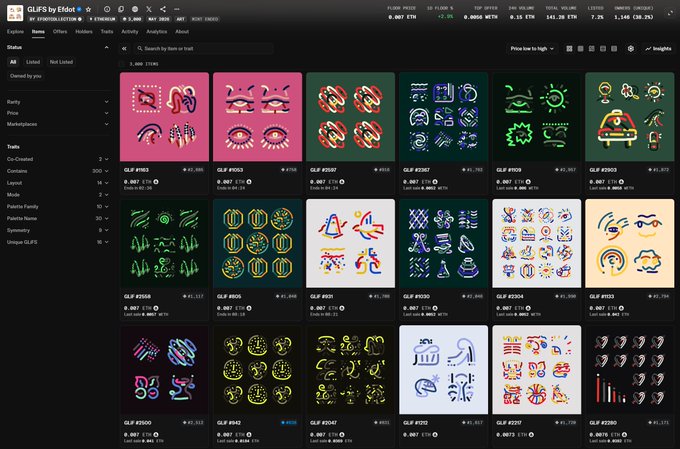
Task: Click the 1,146 (38.2%) owners stat
Action: pos(634,17)
